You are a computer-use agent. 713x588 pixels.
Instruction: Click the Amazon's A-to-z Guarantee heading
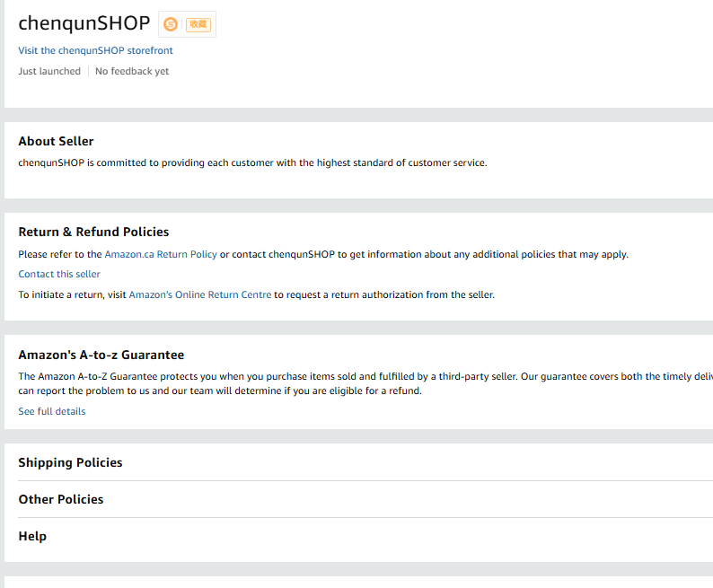click(x=101, y=355)
